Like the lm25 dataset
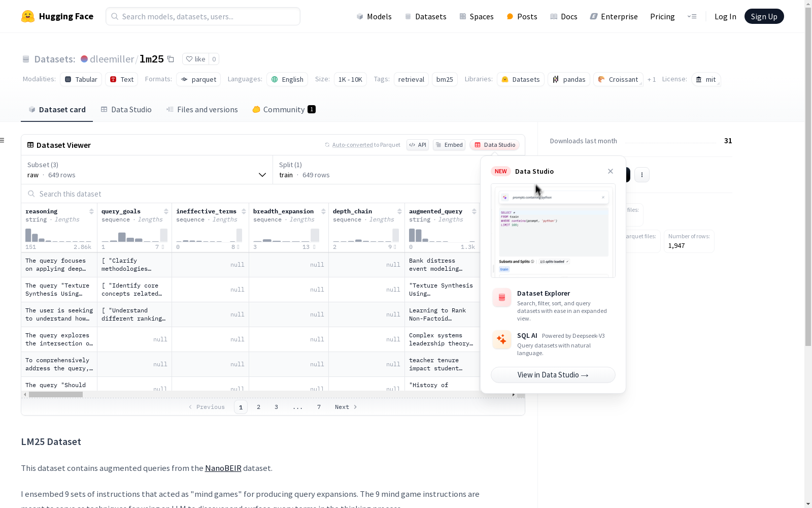 (x=195, y=59)
